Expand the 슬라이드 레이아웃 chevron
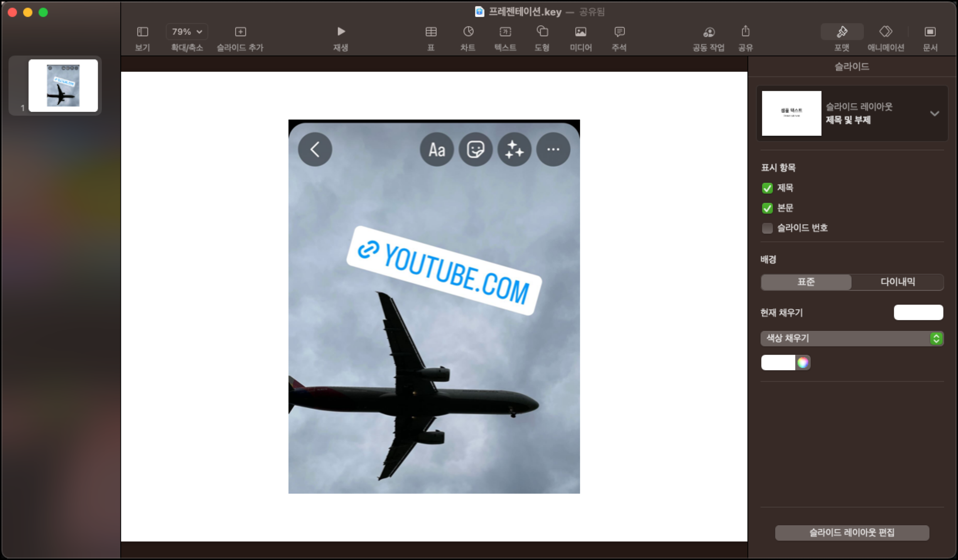Viewport: 958px width, 560px height. click(934, 113)
